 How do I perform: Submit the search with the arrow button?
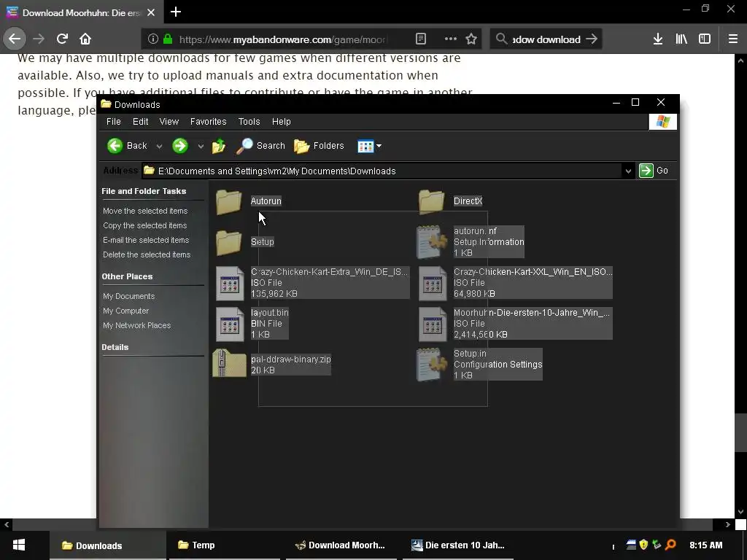click(592, 39)
